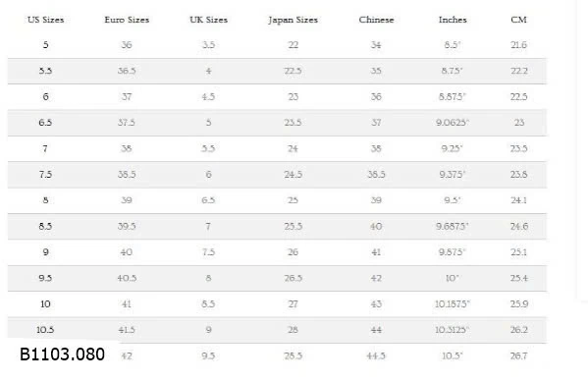Select US size 7.5 row label
The height and width of the screenshot is (382, 588).
45,175
